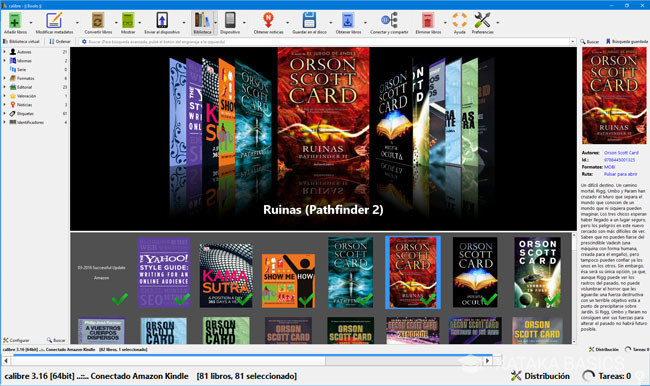Open Modificar metadatos tool
This screenshot has width=650, height=386.
[54, 20]
